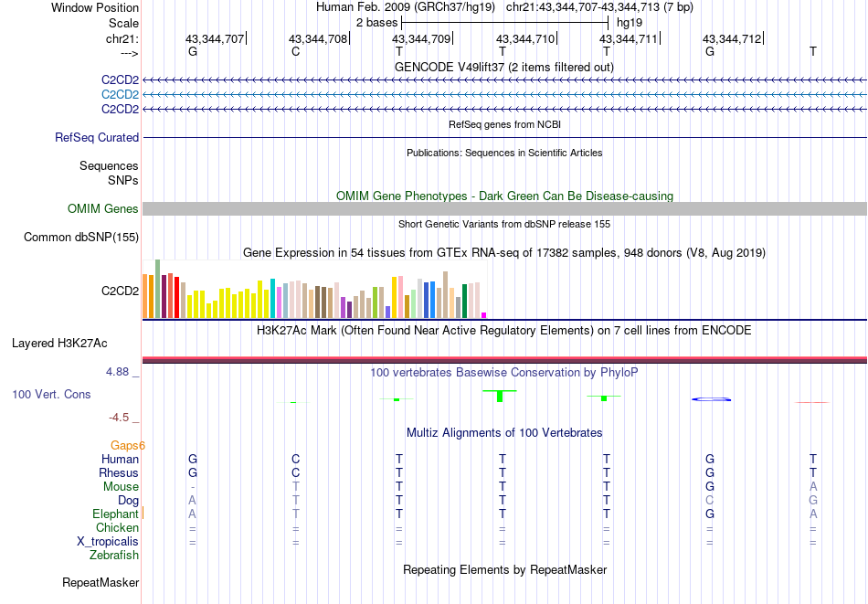
Task: Click the C base in the Dog row
Action: click(710, 501)
